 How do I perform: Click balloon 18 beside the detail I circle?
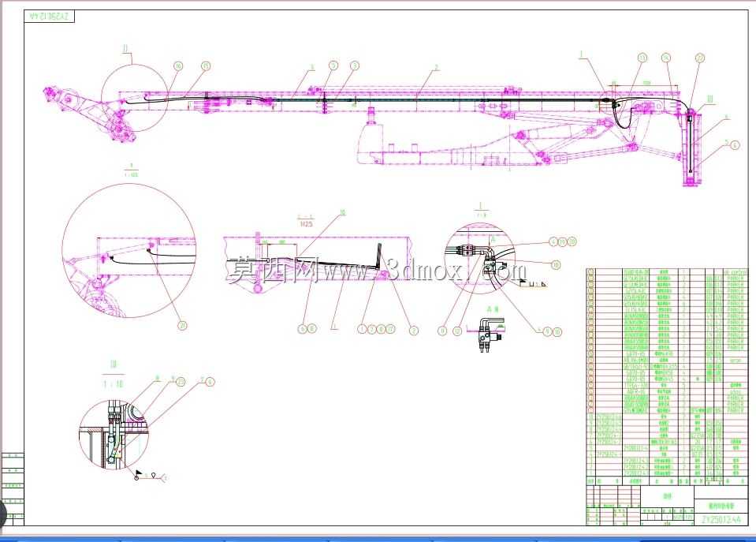click(x=556, y=264)
